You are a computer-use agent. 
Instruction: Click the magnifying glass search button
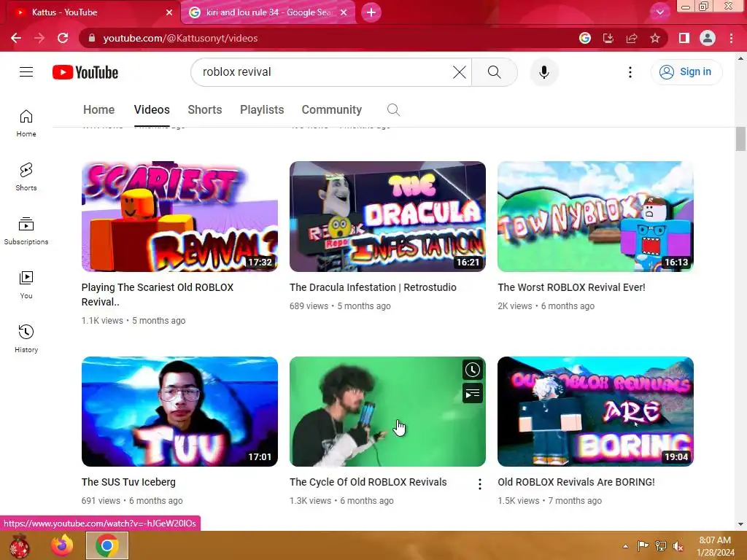[495, 72]
